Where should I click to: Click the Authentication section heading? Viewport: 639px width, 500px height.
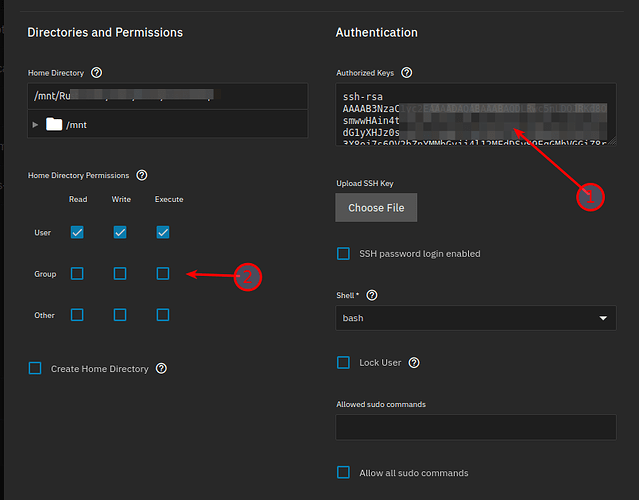[x=377, y=33]
